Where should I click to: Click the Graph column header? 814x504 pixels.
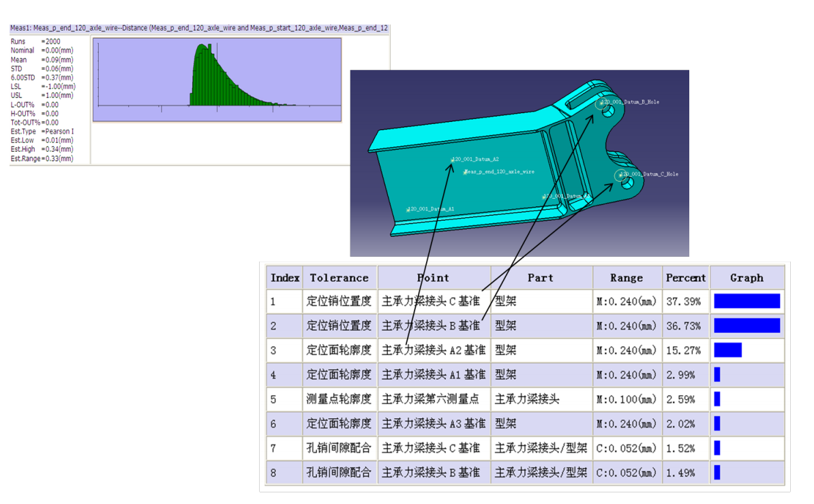click(747, 277)
